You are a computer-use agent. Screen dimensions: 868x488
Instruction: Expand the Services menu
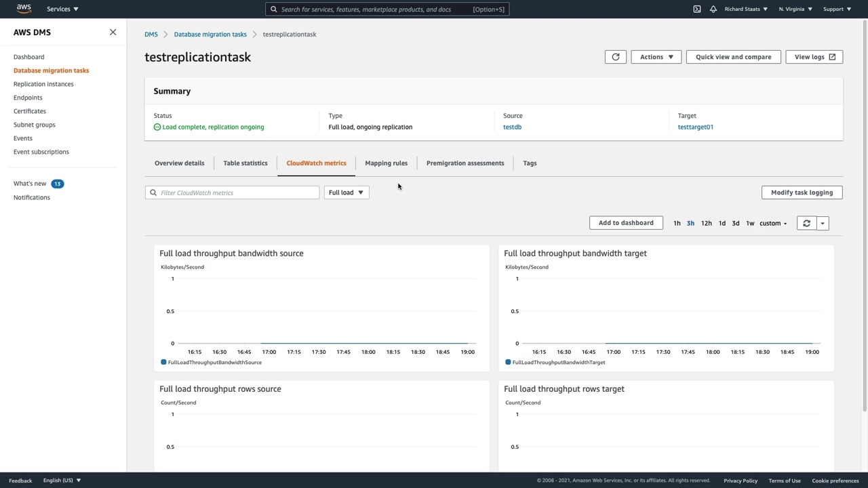62,9
